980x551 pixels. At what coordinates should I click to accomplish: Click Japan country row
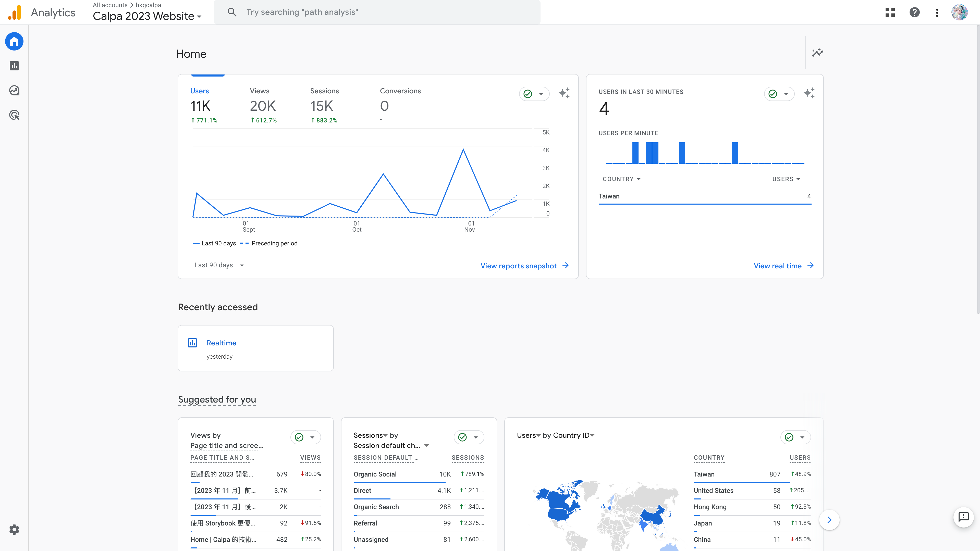[752, 523]
